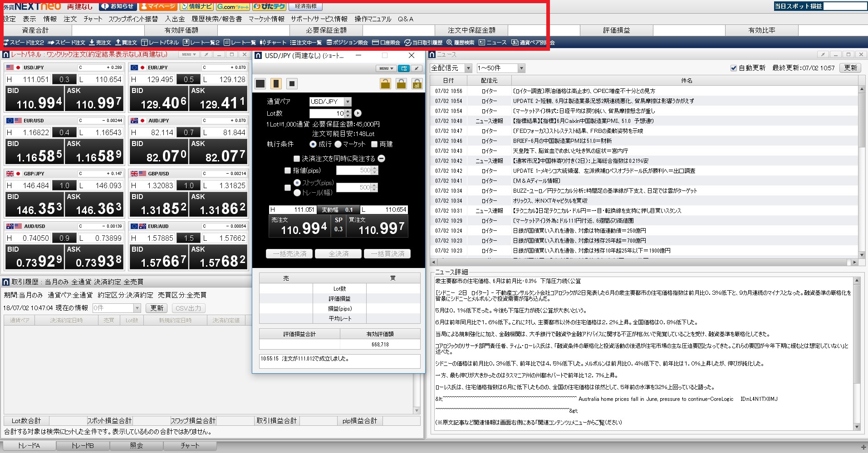Open レートパネル from the toolbar
The width and height of the screenshot is (868, 453).
(160, 43)
